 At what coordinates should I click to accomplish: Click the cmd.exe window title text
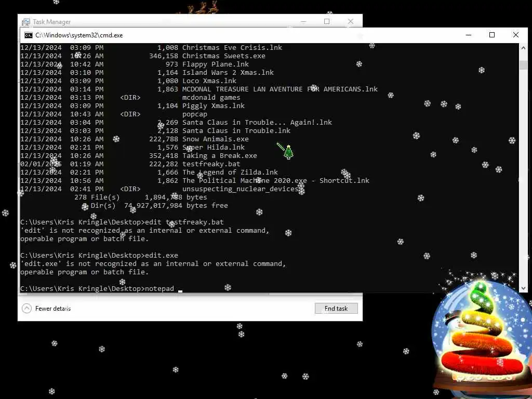pyautogui.click(x=79, y=35)
